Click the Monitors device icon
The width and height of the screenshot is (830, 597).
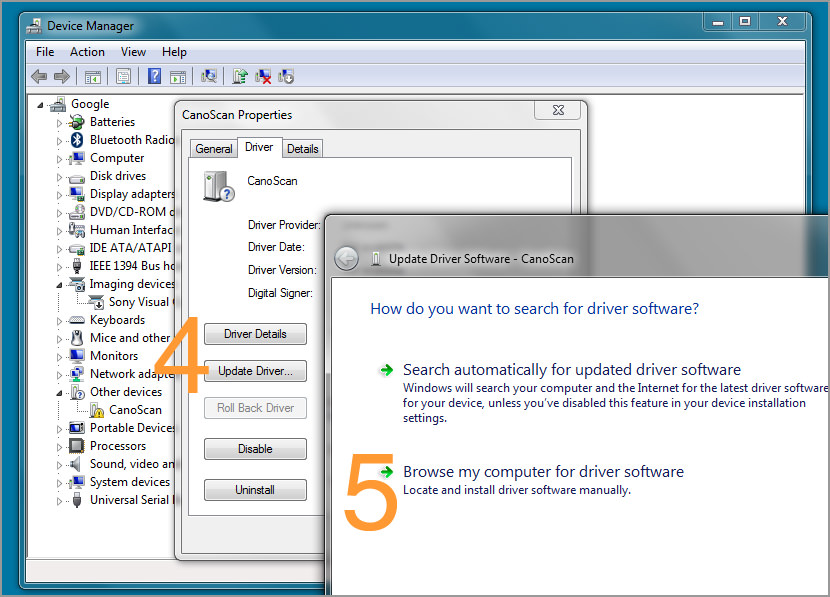[x=77, y=356]
